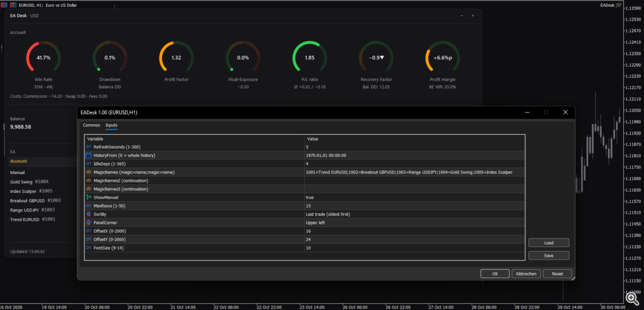Image resolution: width=644 pixels, height=310 pixels.
Task: Toggle the ShowManual value 'true'
Action: tap(414, 198)
